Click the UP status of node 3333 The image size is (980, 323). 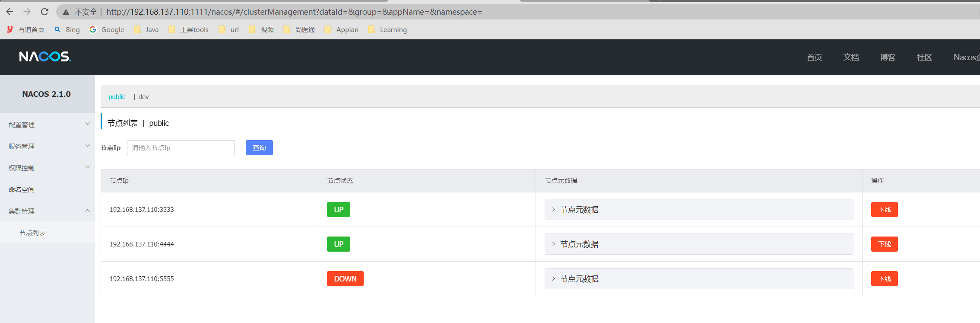pyautogui.click(x=339, y=209)
